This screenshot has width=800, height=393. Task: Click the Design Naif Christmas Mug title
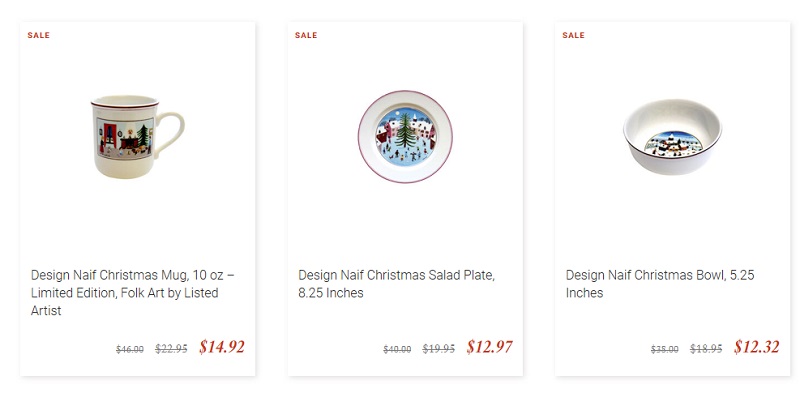point(133,293)
